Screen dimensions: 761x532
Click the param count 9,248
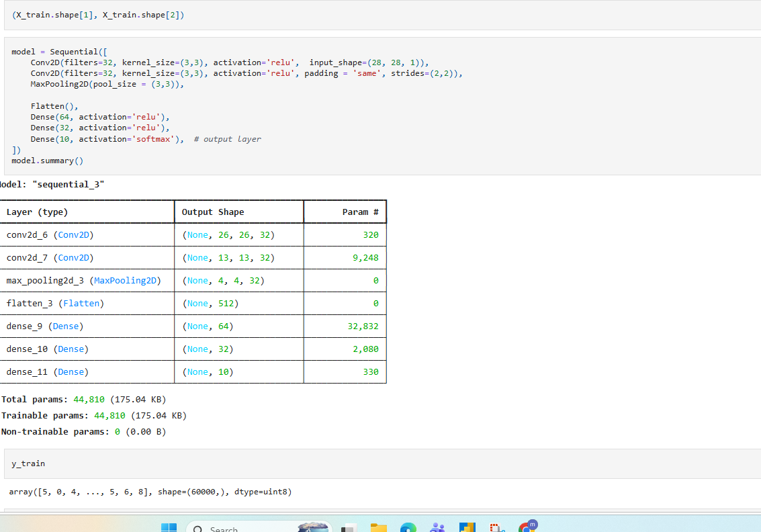(365, 258)
